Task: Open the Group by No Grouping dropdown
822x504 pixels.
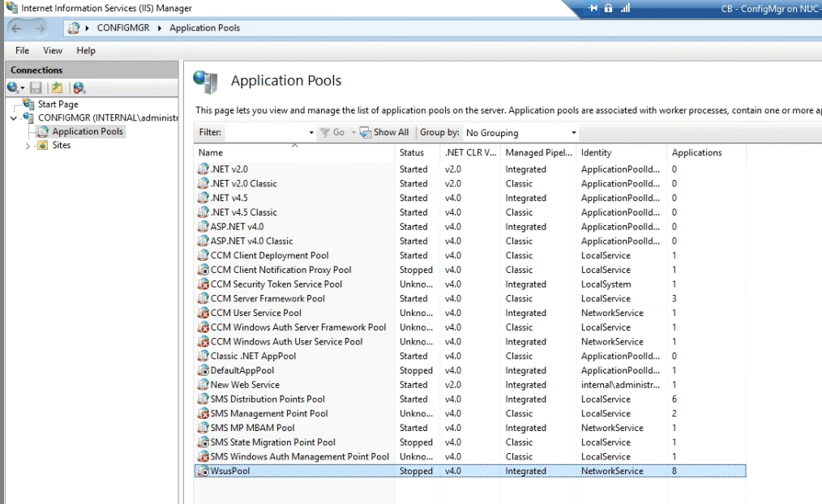Action: click(x=574, y=133)
